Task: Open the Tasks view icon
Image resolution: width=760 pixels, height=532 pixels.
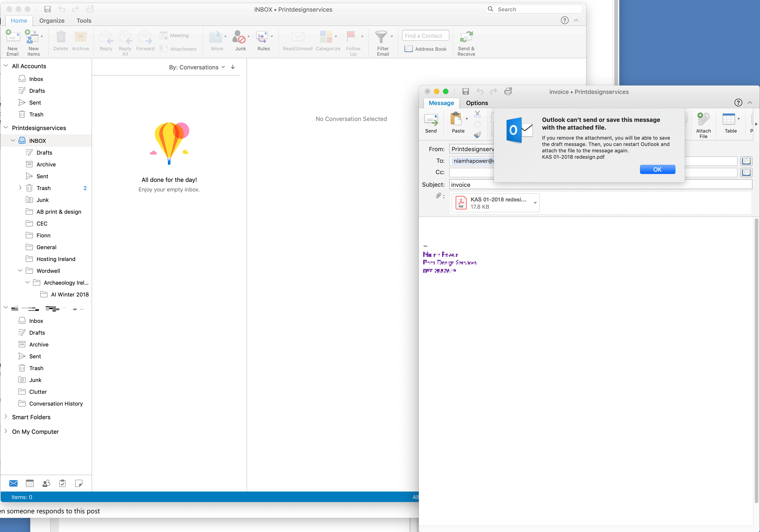Action: coord(62,483)
